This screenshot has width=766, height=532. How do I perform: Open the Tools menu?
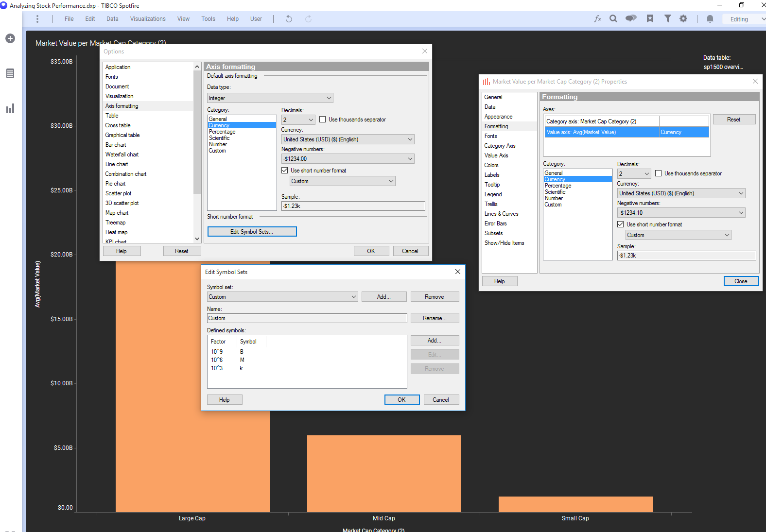pos(208,19)
